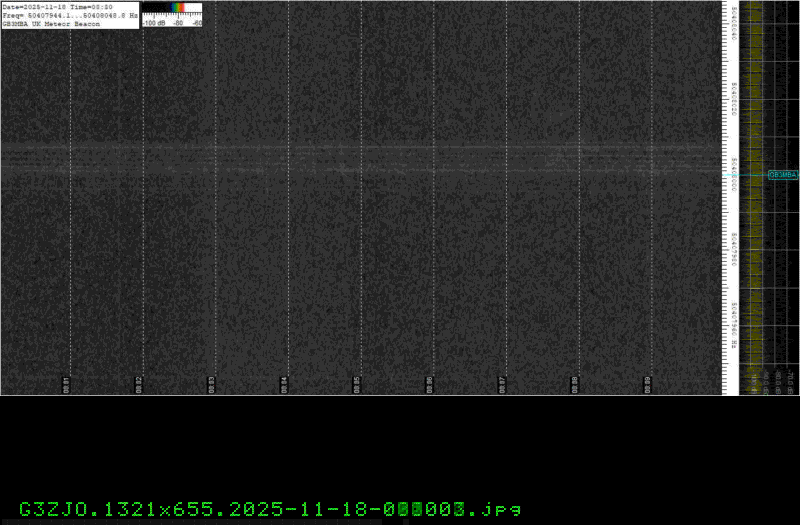Click the 08:01 time marker
800x525 pixels.
tap(67, 383)
